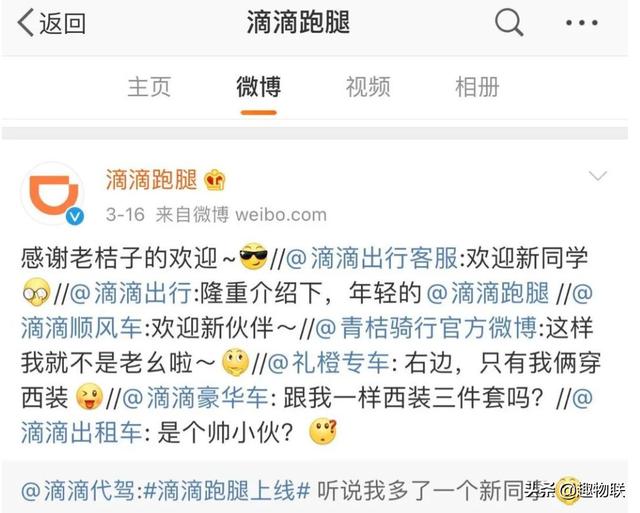Open the @滴滴出行客服 mention
Screen dimensions: 640x513
pos(371,258)
